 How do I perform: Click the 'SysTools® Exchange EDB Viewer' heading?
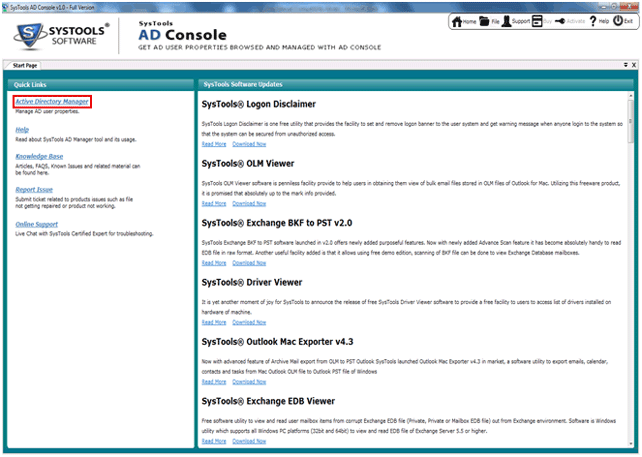pyautogui.click(x=268, y=401)
